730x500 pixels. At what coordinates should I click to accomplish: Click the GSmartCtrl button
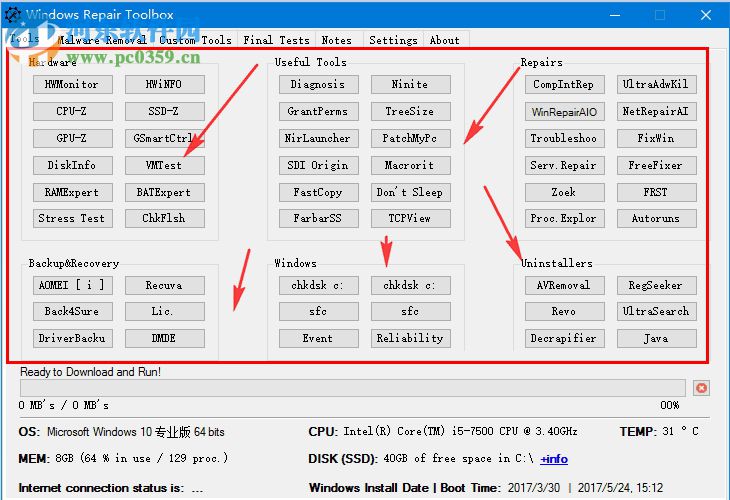pos(164,138)
